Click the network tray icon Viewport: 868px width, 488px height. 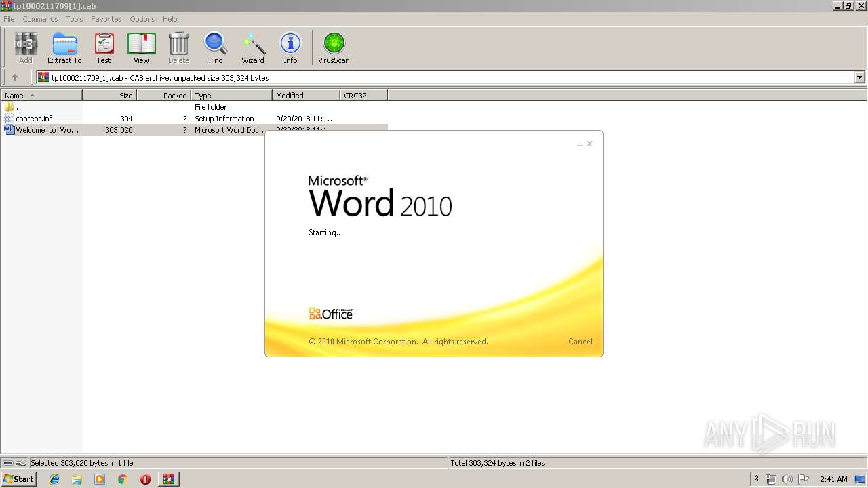click(x=771, y=479)
